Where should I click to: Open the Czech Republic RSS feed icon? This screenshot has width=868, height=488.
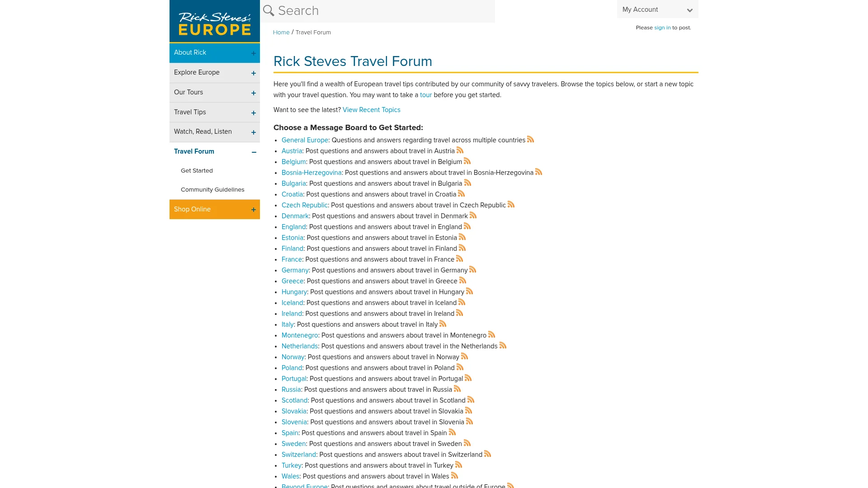(x=511, y=204)
